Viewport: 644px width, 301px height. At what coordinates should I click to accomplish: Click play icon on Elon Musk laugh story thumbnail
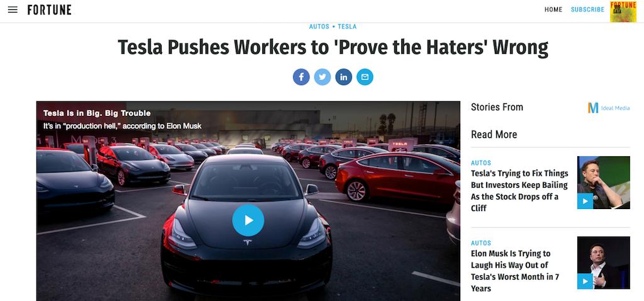585,281
